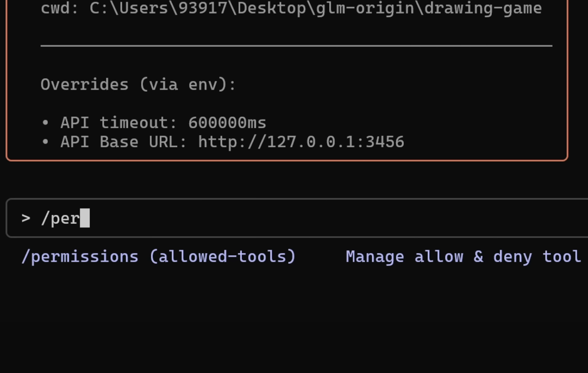The height and width of the screenshot is (373, 588).
Task: Click the glm-origin folder in path
Action: point(365,8)
